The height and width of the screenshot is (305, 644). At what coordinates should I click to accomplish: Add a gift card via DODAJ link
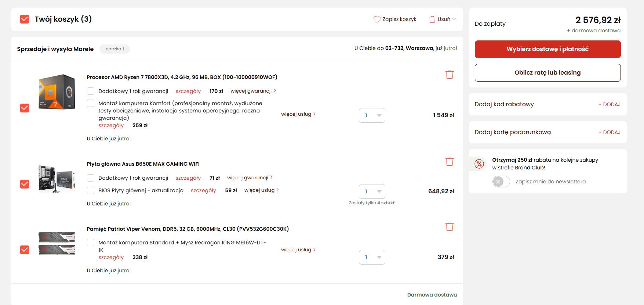[x=610, y=132]
